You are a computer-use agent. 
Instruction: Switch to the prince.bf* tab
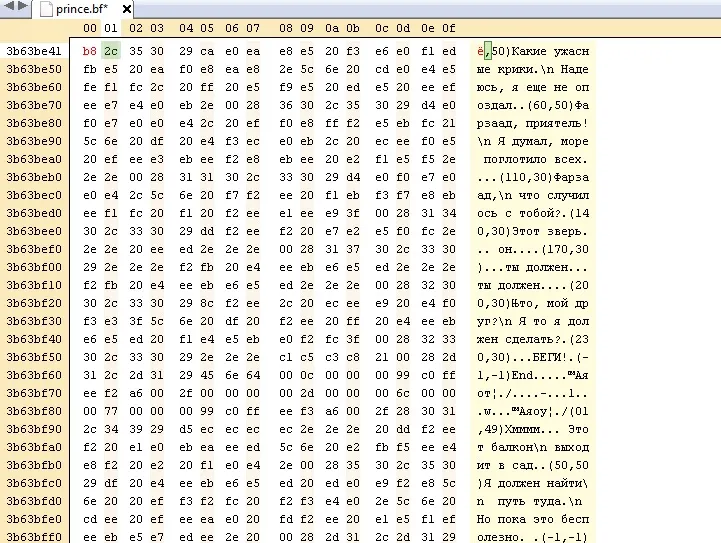click(80, 9)
